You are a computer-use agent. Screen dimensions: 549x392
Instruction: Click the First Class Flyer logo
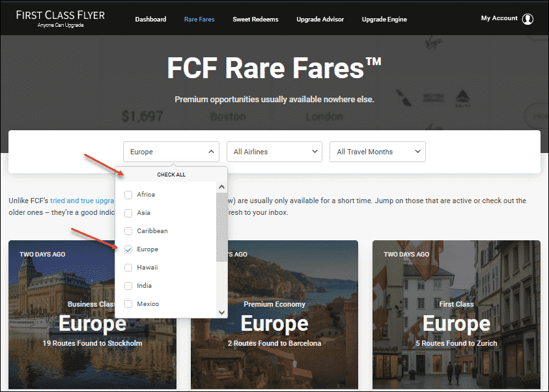(x=60, y=18)
